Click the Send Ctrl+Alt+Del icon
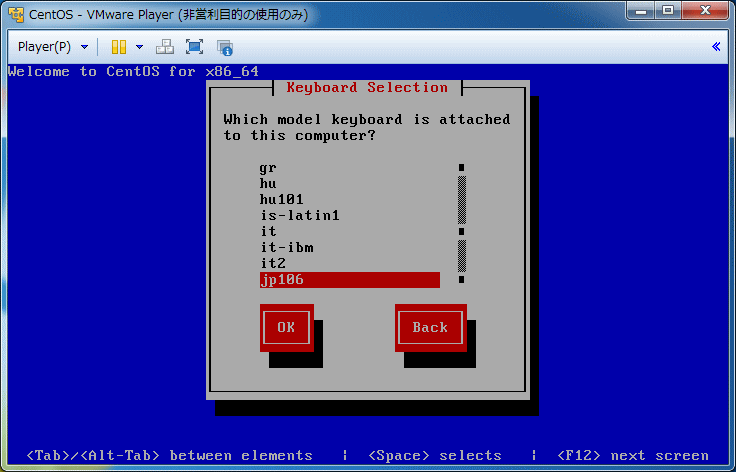 (x=165, y=47)
